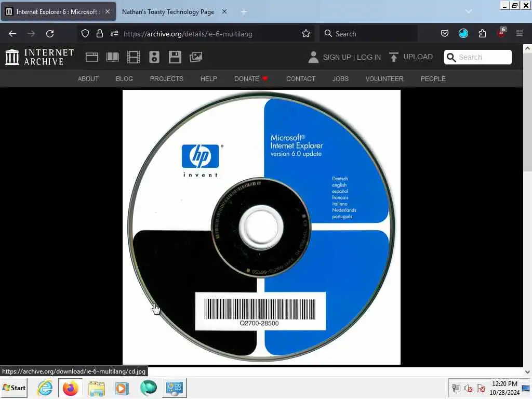Open the HP CD cover image
This screenshot has width=532, height=399.
pyautogui.click(x=261, y=228)
